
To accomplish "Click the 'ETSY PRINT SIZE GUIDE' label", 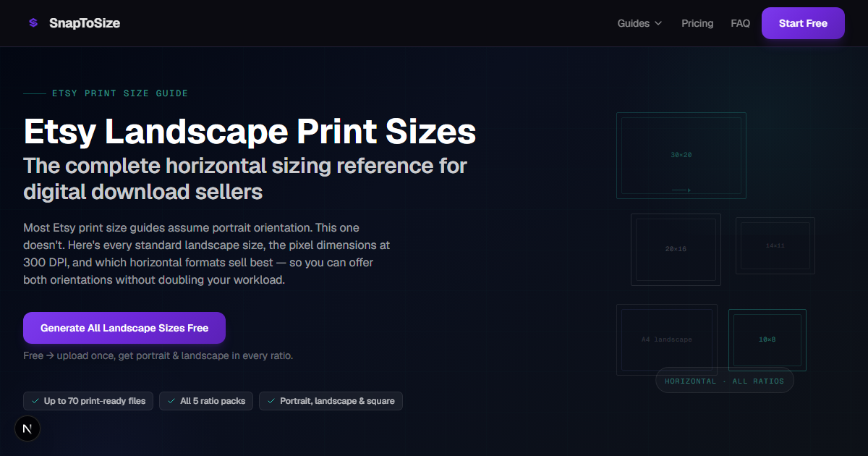I will click(x=120, y=93).
